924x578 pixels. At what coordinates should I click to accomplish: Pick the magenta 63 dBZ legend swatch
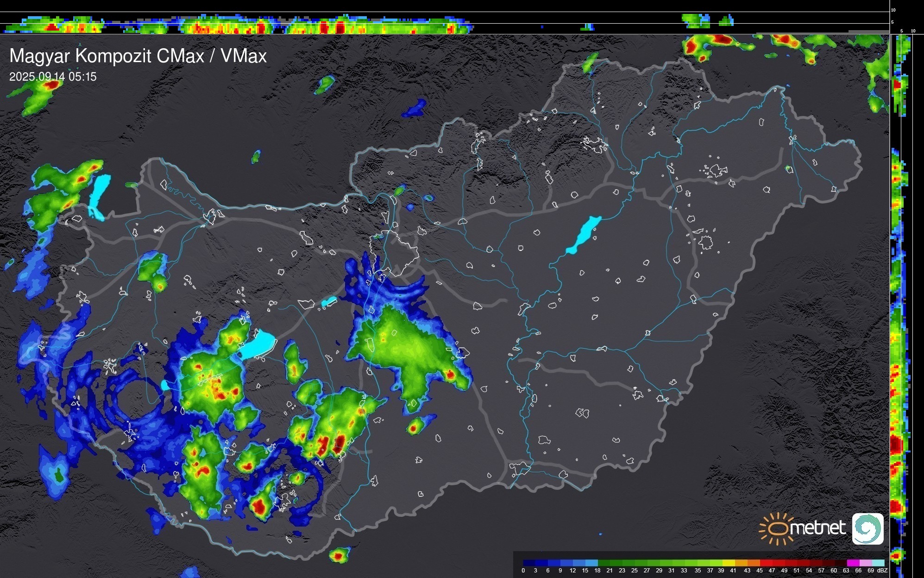pyautogui.click(x=852, y=563)
